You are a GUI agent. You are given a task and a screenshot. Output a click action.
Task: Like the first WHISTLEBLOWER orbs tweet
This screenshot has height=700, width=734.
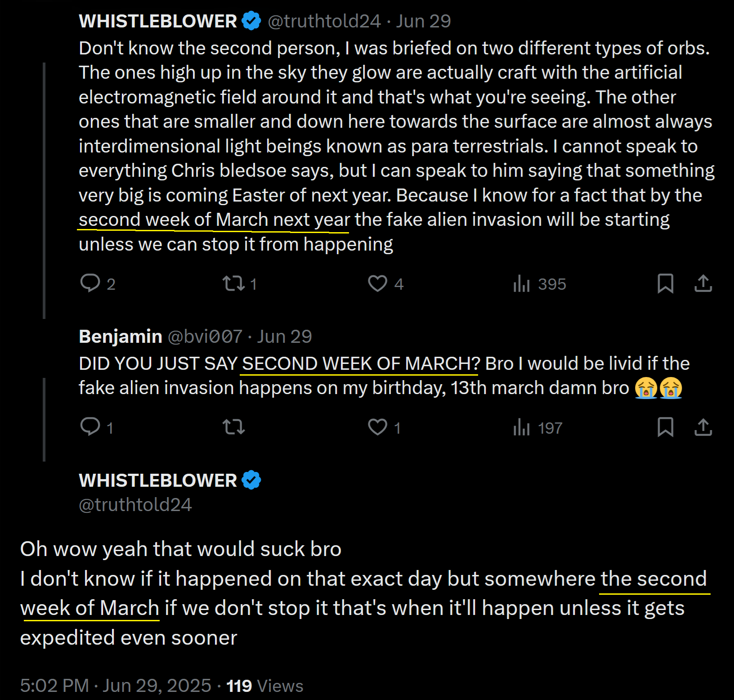tap(377, 283)
